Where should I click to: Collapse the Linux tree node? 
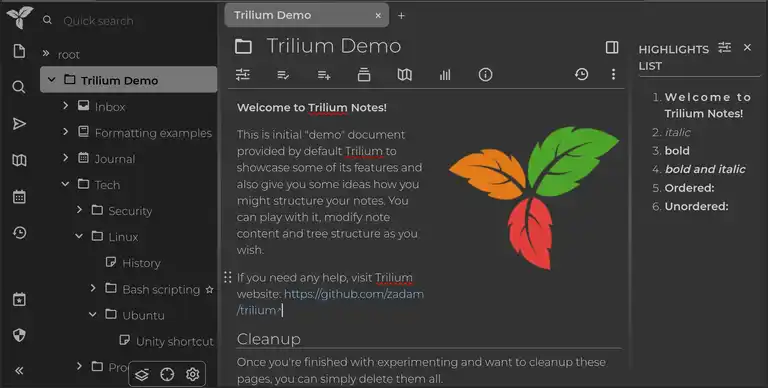[79, 236]
